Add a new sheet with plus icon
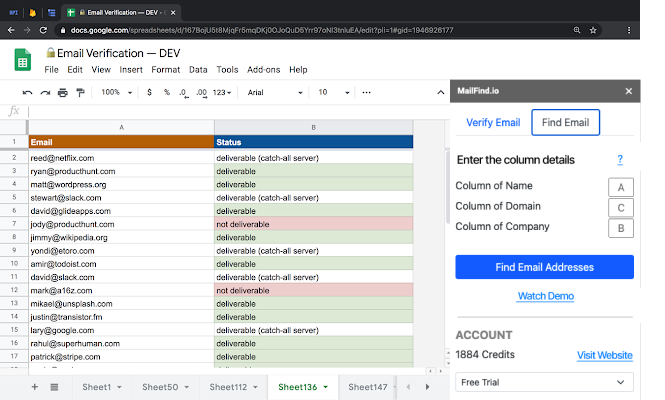 coord(35,386)
